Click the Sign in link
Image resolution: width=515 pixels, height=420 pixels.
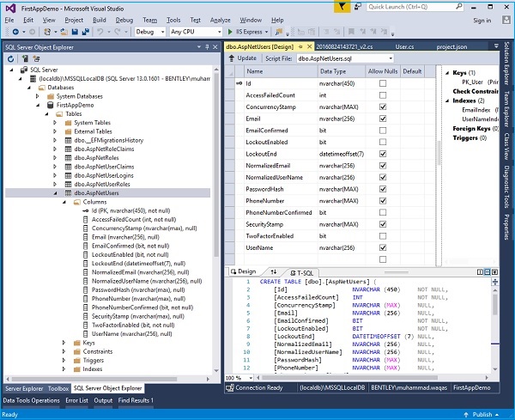482,19
